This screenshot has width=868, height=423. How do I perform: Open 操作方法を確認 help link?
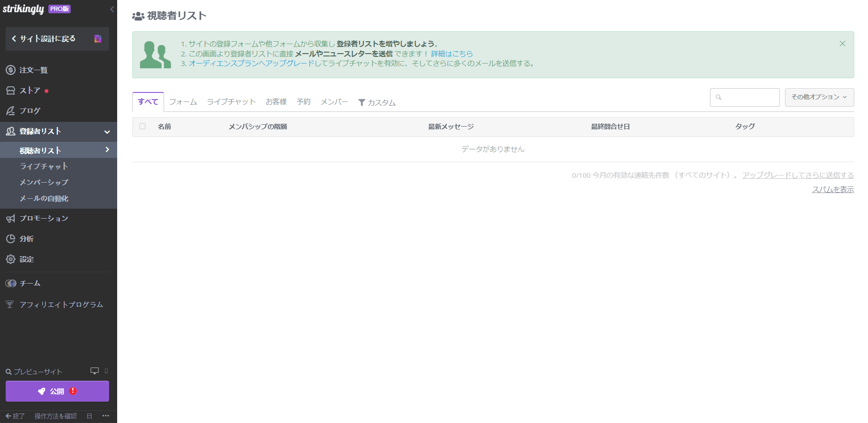tap(55, 416)
